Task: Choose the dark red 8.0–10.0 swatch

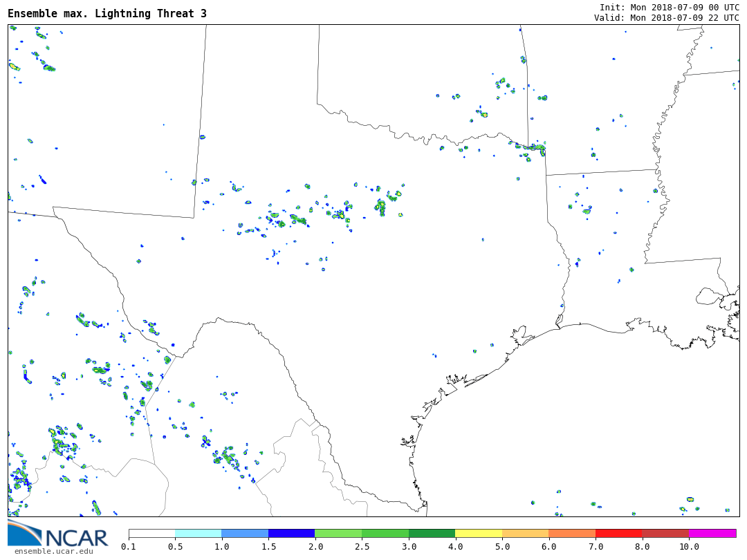Action: [665, 533]
